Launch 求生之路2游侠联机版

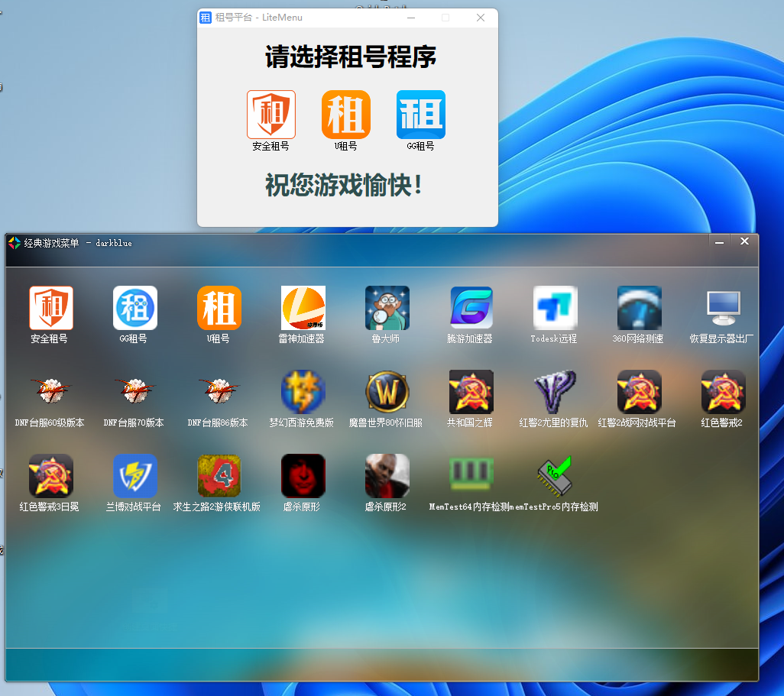219,476
